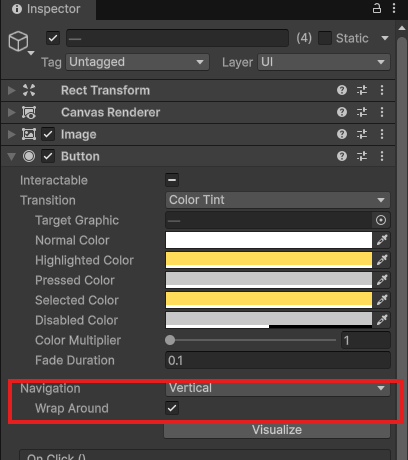Click the Canvas Renderer component icon

pos(29,112)
